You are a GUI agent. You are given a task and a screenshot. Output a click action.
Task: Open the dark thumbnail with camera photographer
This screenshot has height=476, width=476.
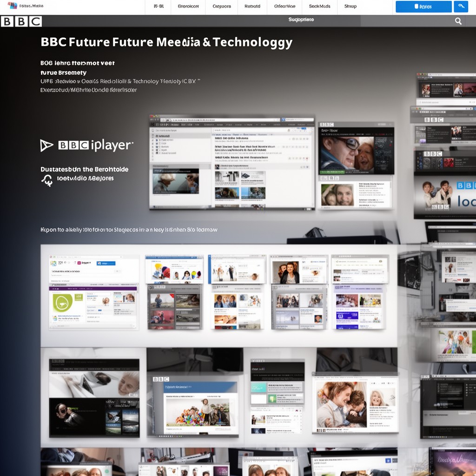[x=94, y=398]
